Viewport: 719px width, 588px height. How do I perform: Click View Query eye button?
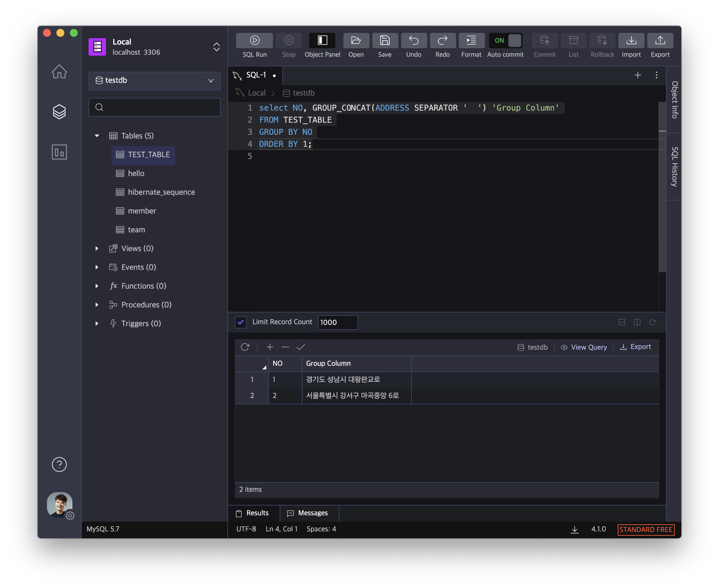point(584,347)
